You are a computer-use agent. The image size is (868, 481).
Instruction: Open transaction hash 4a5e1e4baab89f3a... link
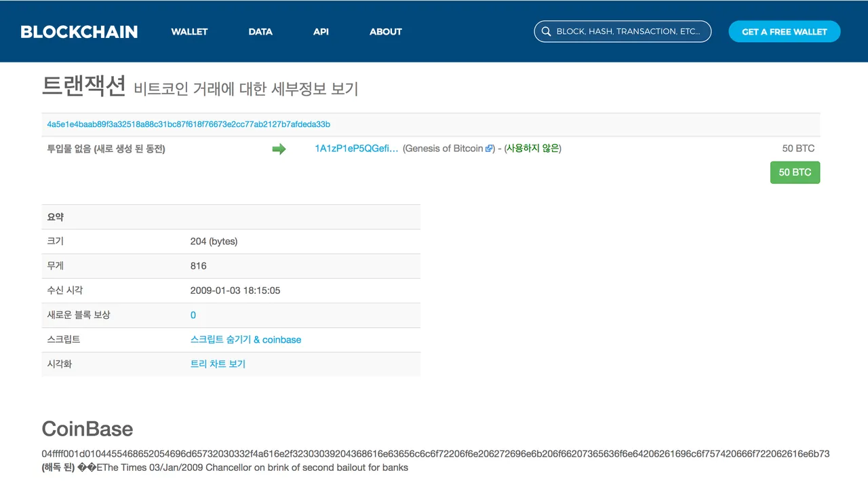(x=189, y=124)
